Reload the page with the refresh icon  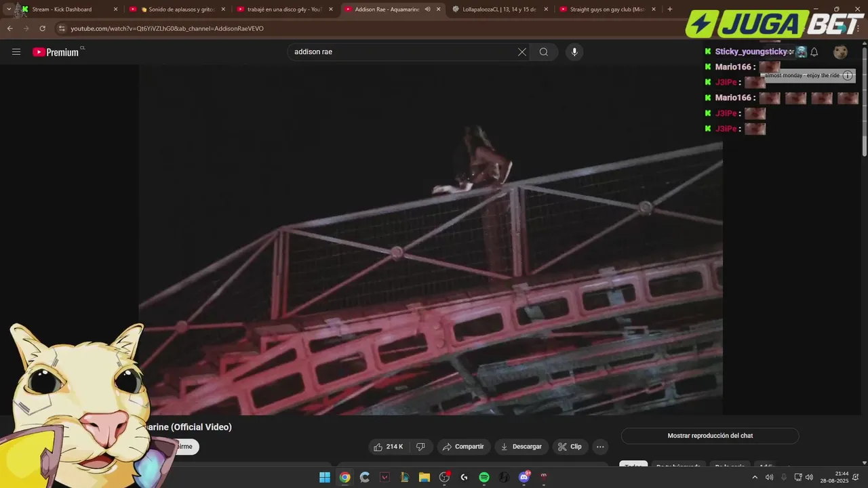(x=42, y=28)
